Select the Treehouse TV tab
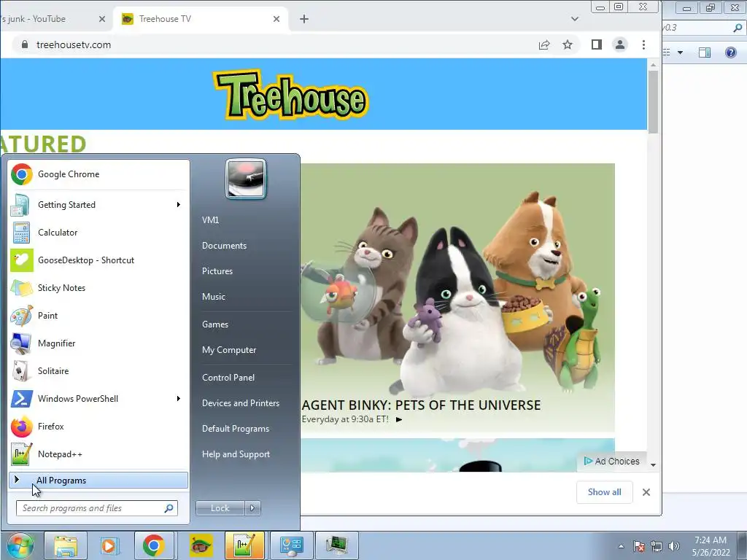 [200, 19]
